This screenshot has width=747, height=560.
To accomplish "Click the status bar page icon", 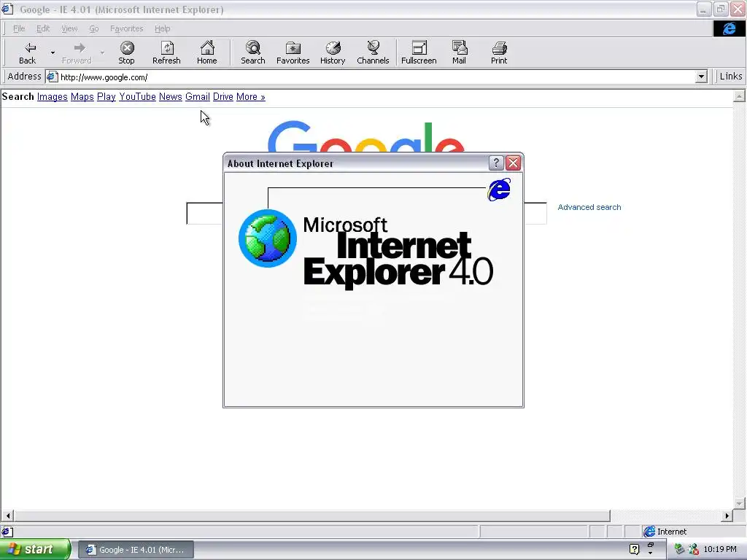I will [7, 532].
